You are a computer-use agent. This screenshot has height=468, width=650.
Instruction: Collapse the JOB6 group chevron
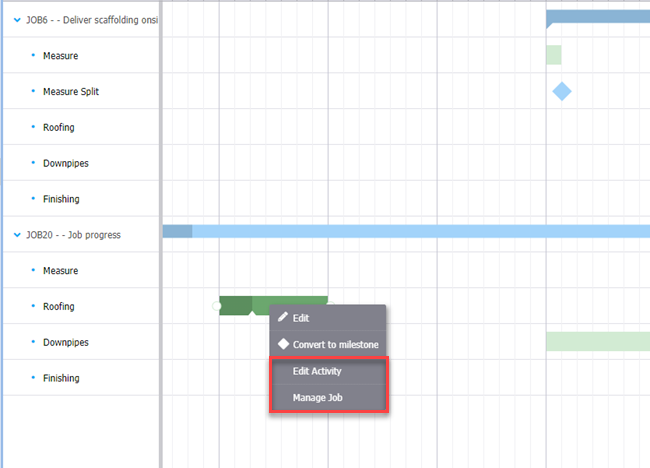click(x=16, y=20)
